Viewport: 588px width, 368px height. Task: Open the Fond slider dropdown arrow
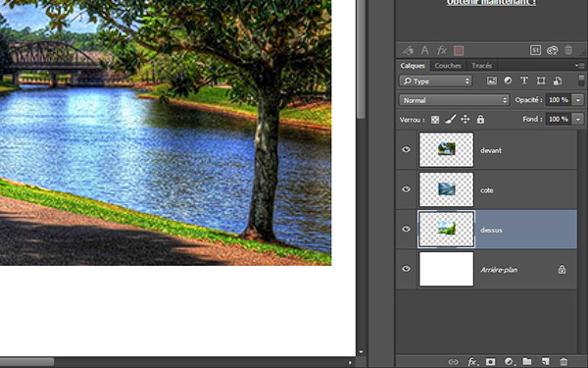click(x=578, y=119)
